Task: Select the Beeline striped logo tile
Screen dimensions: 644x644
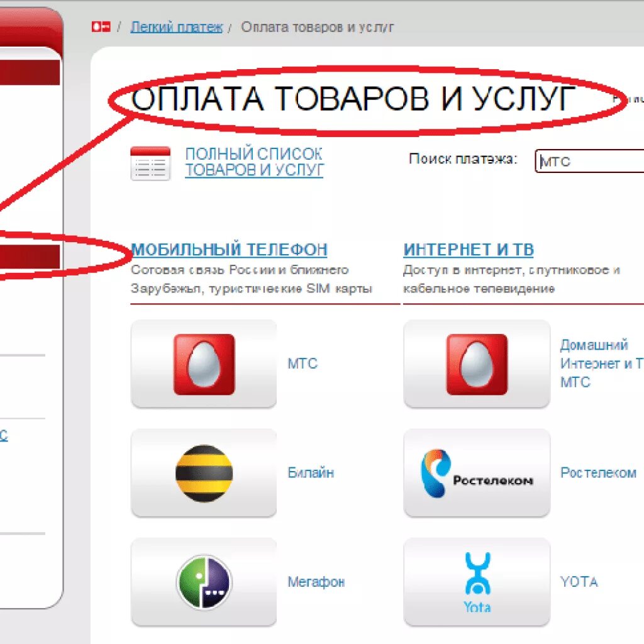Action: 204,473
